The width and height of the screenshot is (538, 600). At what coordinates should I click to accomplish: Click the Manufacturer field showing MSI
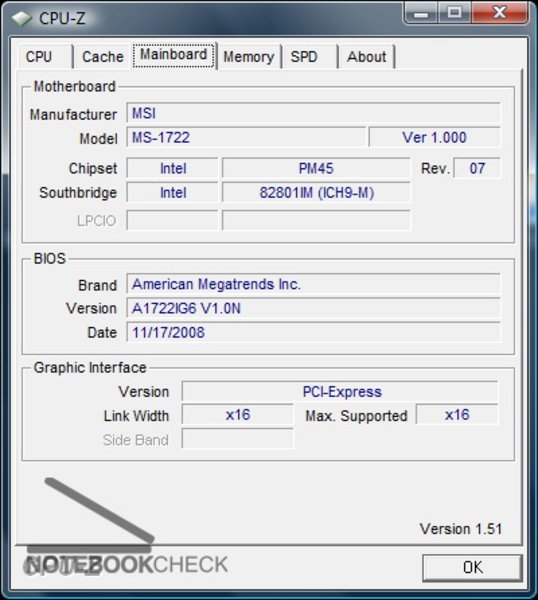pos(313,113)
